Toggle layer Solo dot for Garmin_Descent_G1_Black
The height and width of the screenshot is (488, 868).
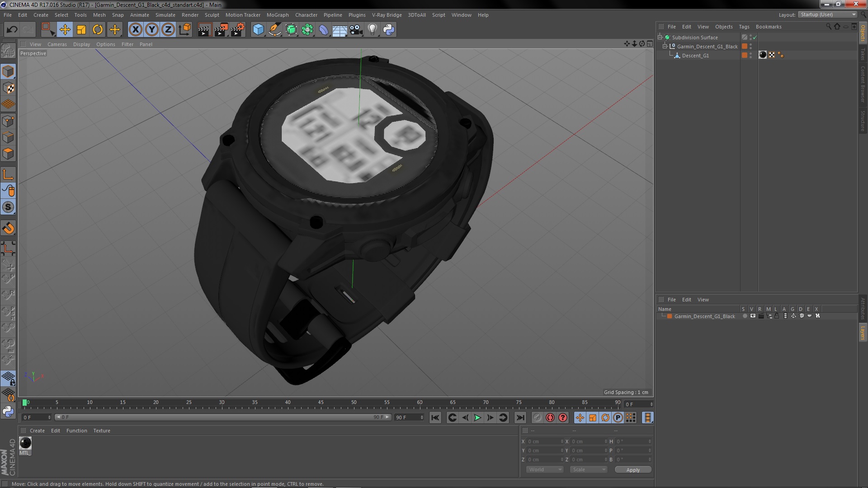point(745,316)
